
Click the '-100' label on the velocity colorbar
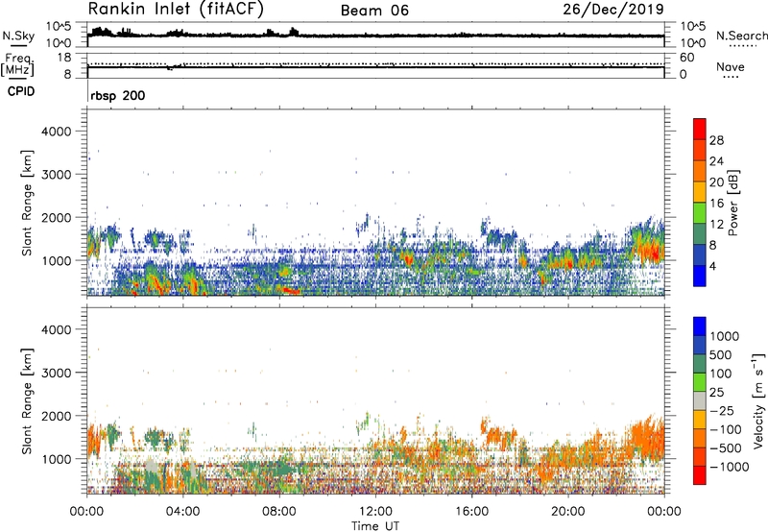725,429
